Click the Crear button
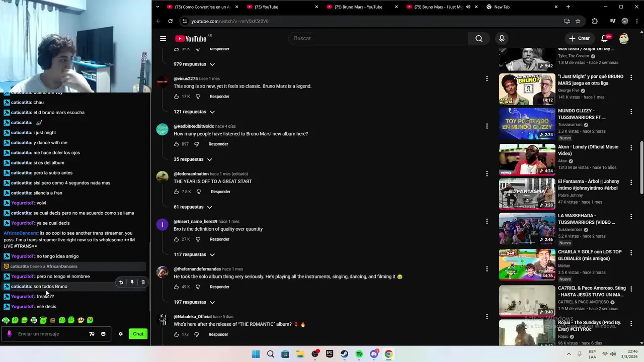The image size is (644, 362). tap(579, 38)
